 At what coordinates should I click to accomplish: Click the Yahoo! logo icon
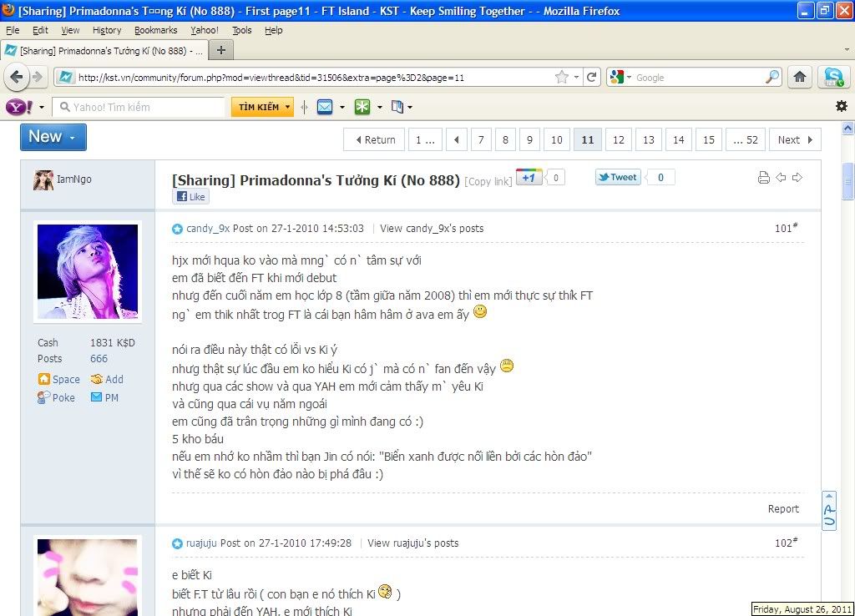point(19,107)
